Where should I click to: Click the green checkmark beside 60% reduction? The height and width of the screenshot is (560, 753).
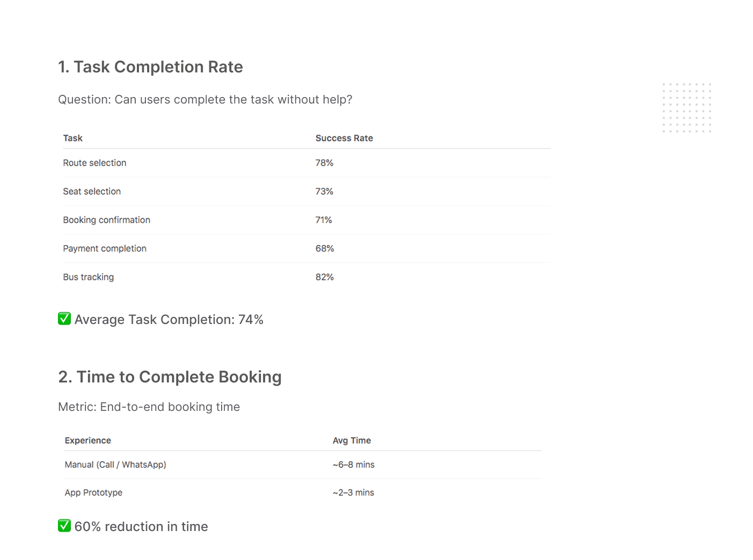click(x=64, y=526)
